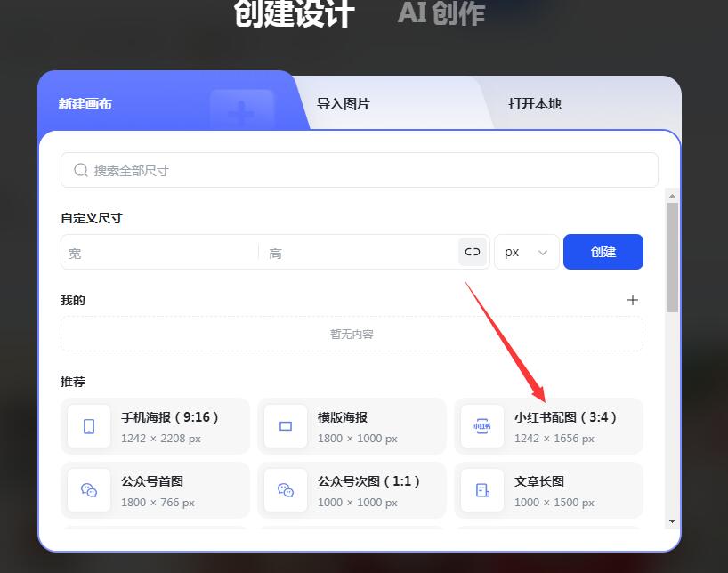
Task: Select the 小红书配图 preset icon
Action: coord(481,426)
